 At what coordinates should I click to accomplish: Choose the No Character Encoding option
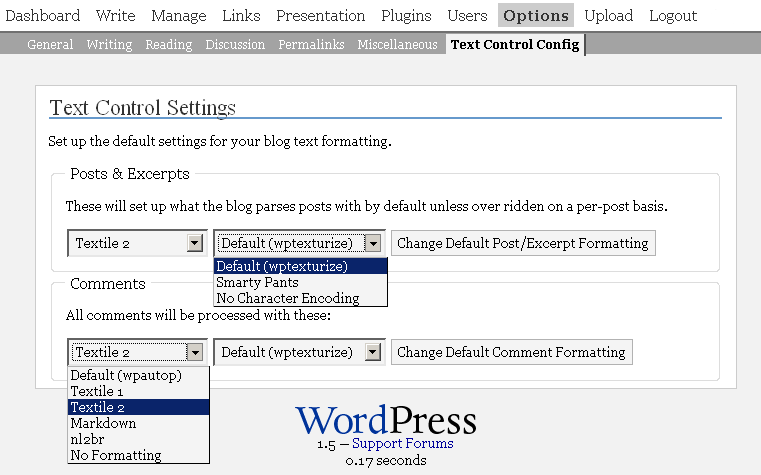287,298
